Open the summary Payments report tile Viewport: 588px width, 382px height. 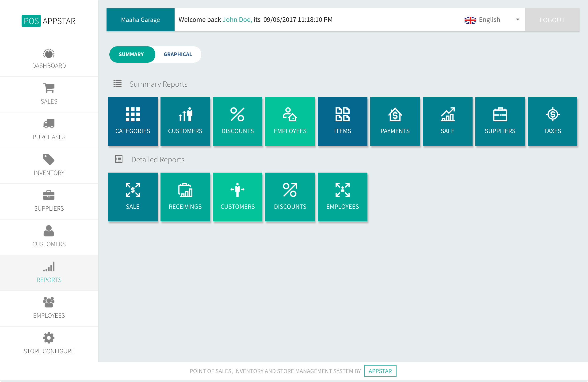(395, 121)
